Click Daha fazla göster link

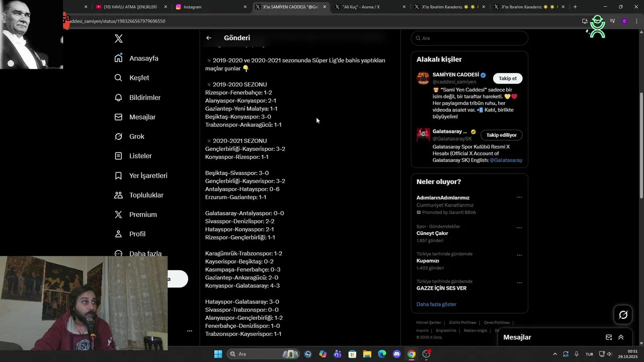(436, 304)
